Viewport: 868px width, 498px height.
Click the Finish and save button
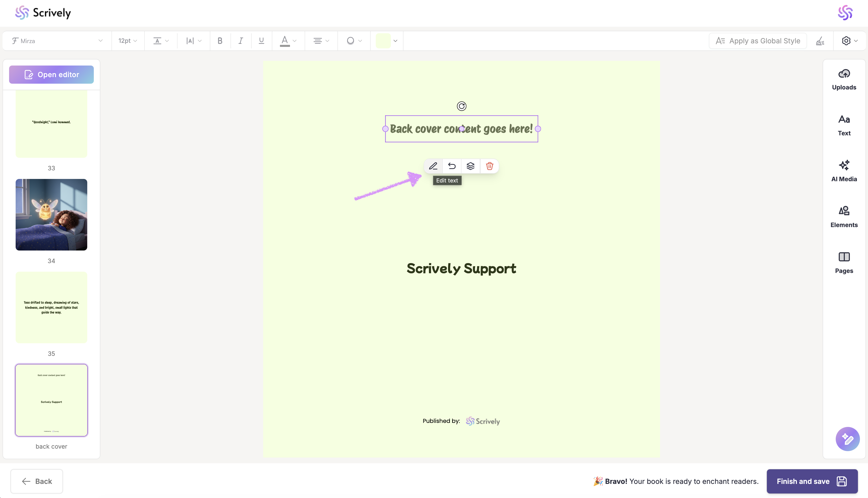(812, 481)
